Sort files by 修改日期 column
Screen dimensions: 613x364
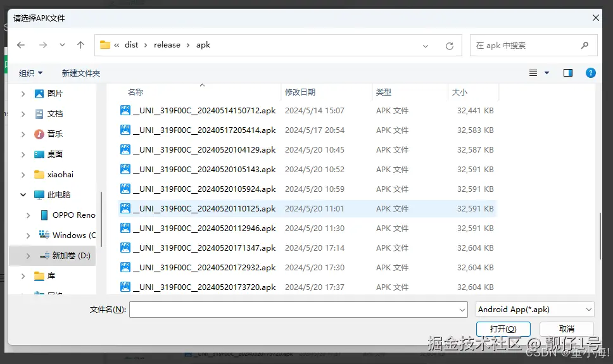(x=300, y=92)
